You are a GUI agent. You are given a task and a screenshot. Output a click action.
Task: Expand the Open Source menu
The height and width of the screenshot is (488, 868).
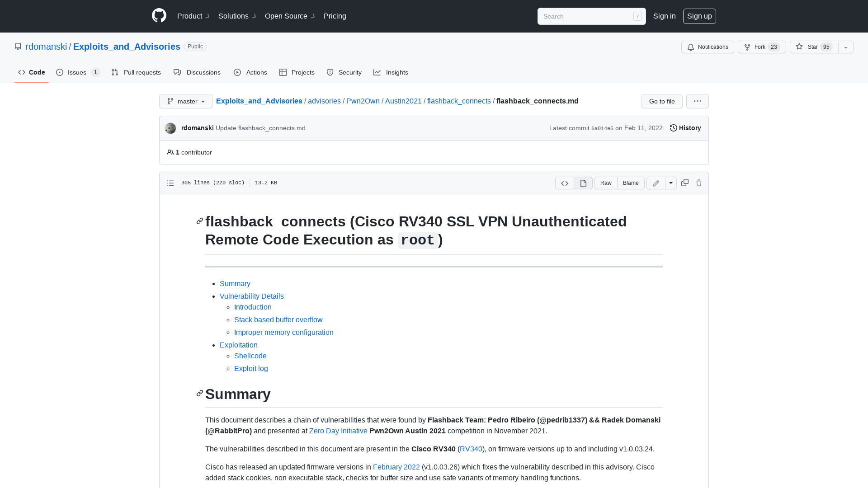tap(289, 16)
